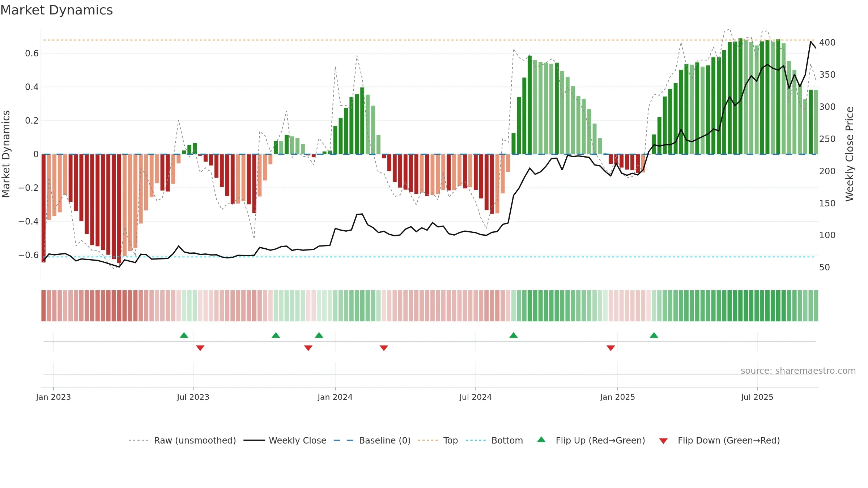Viewport: 868px width, 488px height.
Task: Click the Jan 2025 x-axis label
Action: 617,397
